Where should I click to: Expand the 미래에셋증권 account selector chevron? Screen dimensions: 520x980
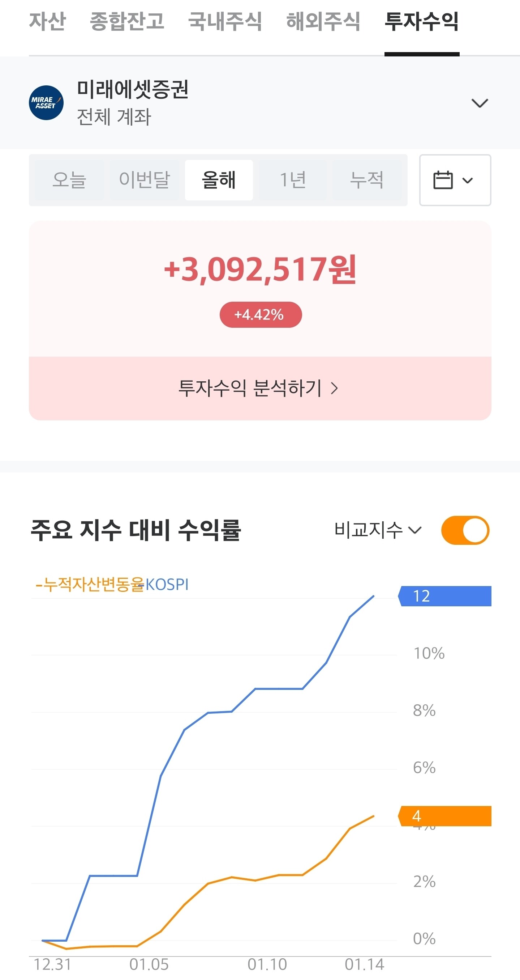(x=479, y=103)
